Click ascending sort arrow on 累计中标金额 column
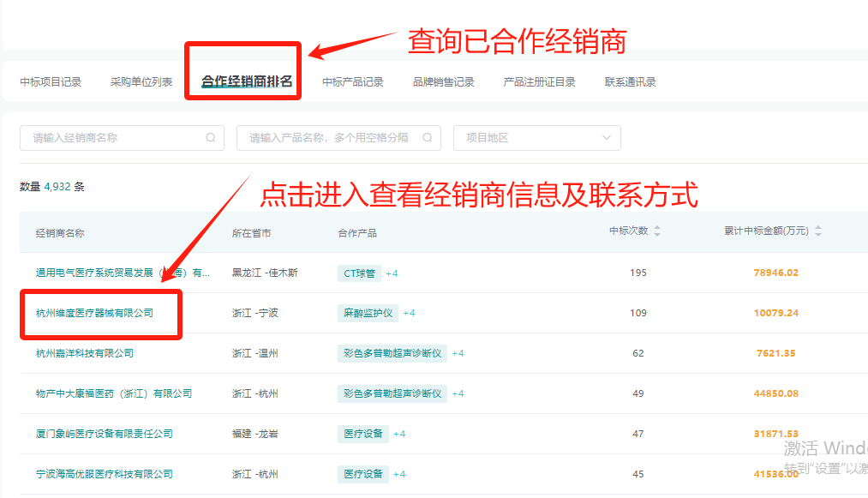868x498 pixels. pos(817,227)
